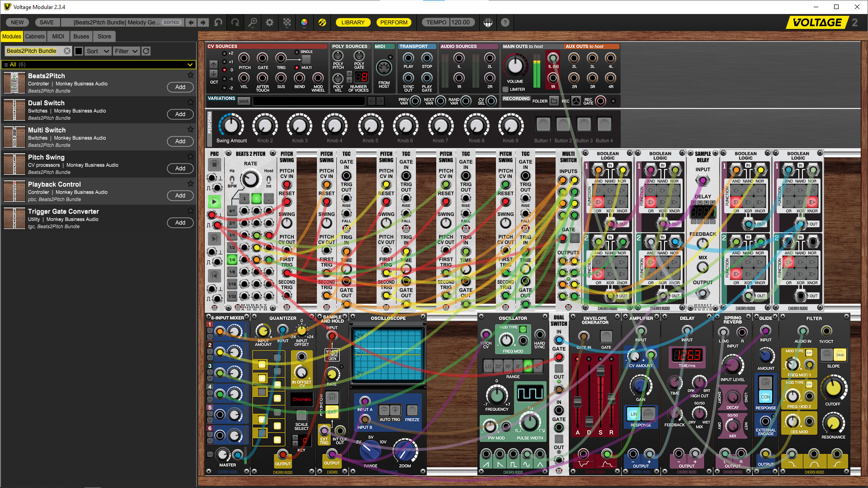Click the SAVE patch button
Screen dimensions: 868x488
tap(47, 22)
